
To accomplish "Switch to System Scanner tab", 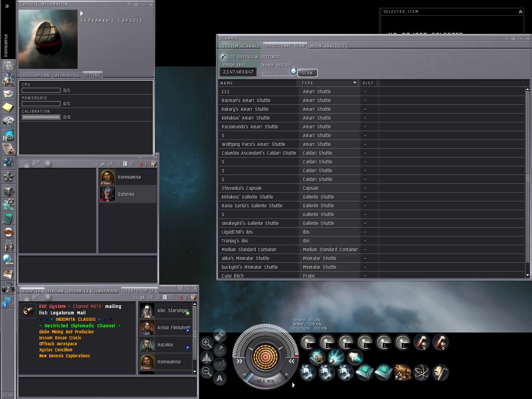I will (x=241, y=46).
